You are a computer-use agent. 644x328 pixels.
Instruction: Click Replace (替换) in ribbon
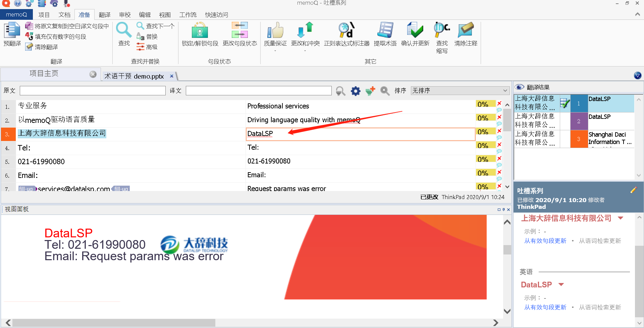tap(147, 36)
